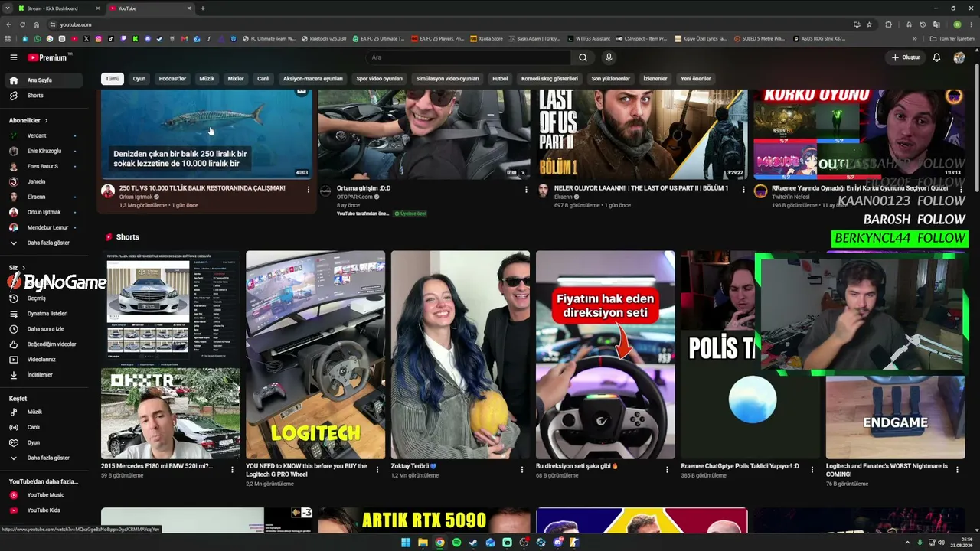Open more options for Zoktay Terörü short
The image size is (980, 551).
pyautogui.click(x=522, y=469)
